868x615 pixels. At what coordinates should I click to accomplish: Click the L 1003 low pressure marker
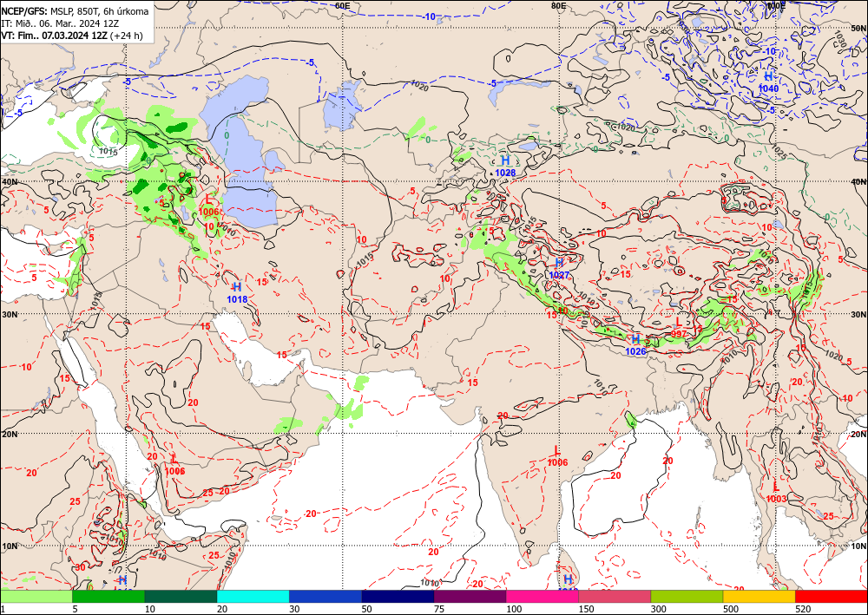pyautogui.click(x=776, y=492)
